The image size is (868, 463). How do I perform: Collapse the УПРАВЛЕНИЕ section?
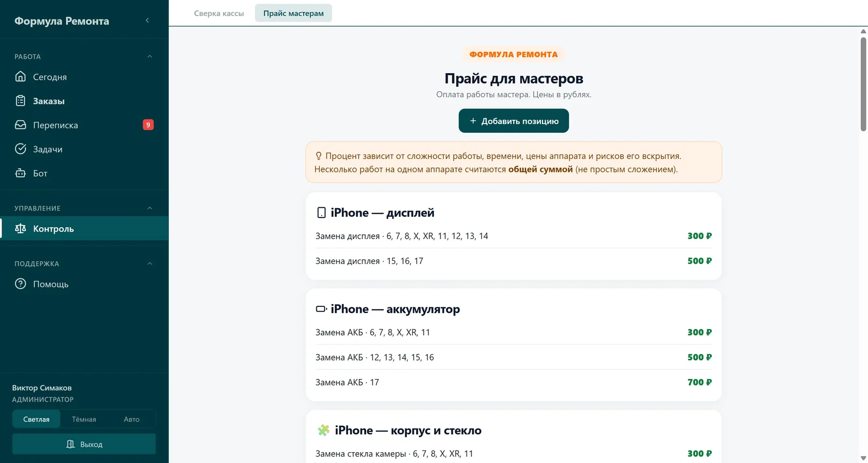coord(150,208)
